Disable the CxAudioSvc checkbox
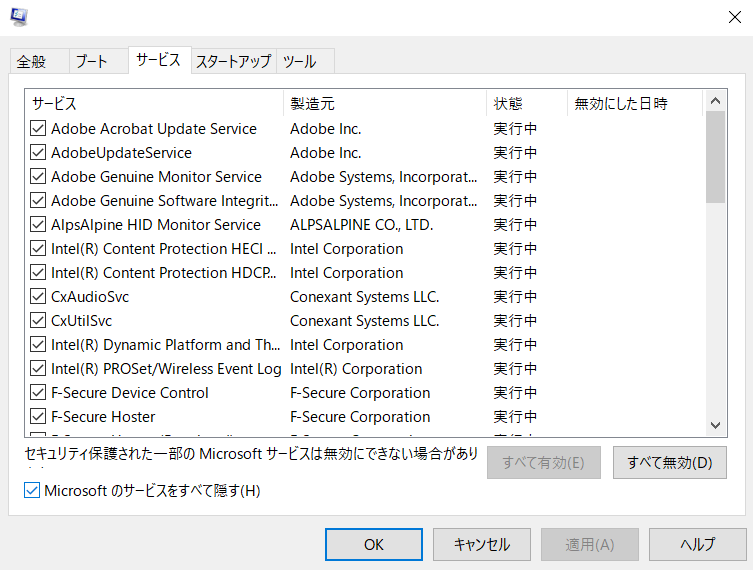 click(38, 296)
